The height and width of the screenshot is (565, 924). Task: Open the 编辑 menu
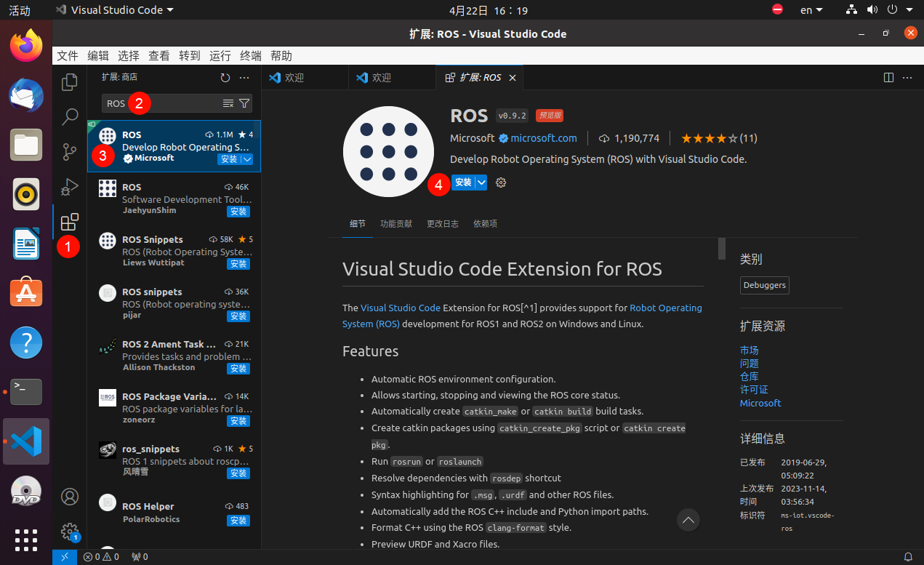98,56
